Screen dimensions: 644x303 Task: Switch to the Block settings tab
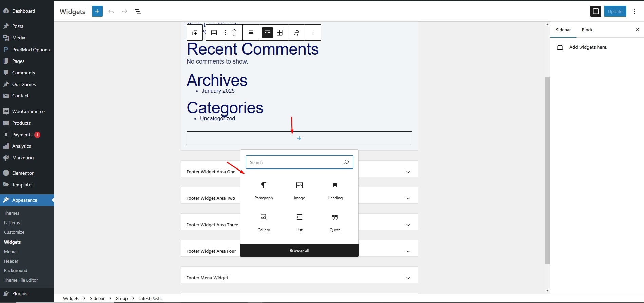pyautogui.click(x=587, y=30)
